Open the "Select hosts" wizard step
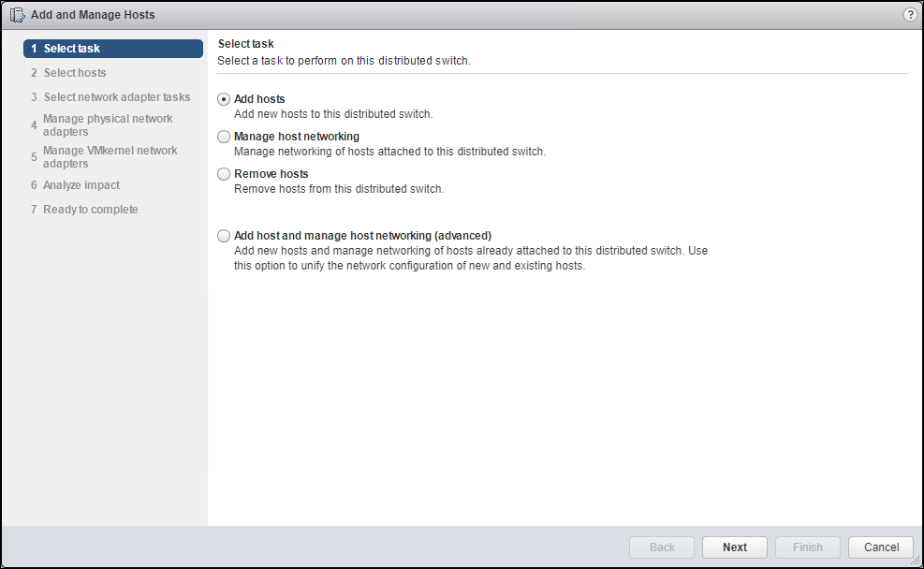The image size is (924, 569). click(73, 72)
